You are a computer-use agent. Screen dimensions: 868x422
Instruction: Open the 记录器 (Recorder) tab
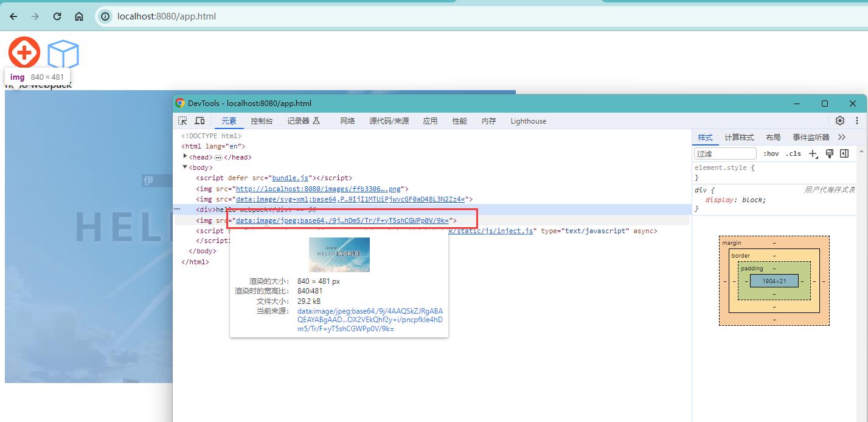point(304,121)
